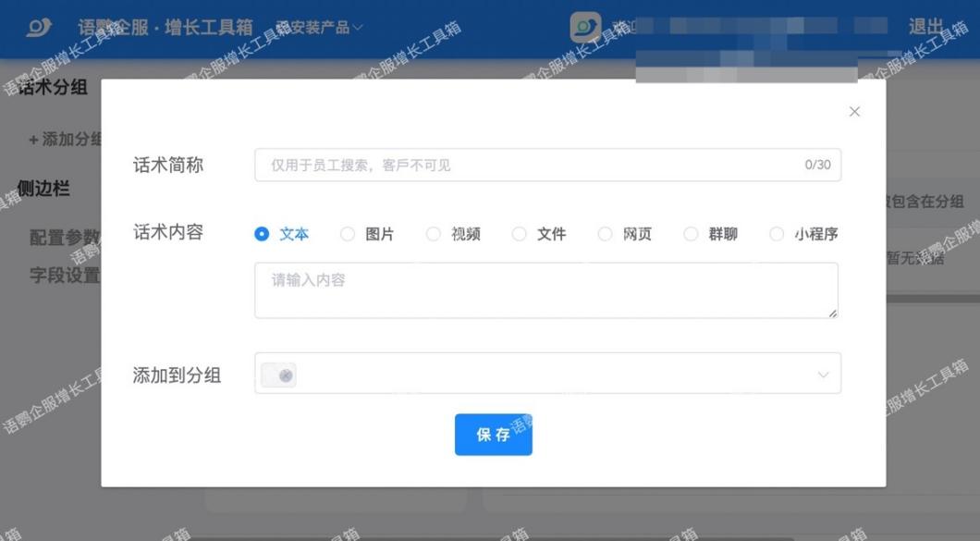This screenshot has width=980, height=541.
Task: Choose 视频 as the 话术内容 type
Action: click(x=434, y=235)
